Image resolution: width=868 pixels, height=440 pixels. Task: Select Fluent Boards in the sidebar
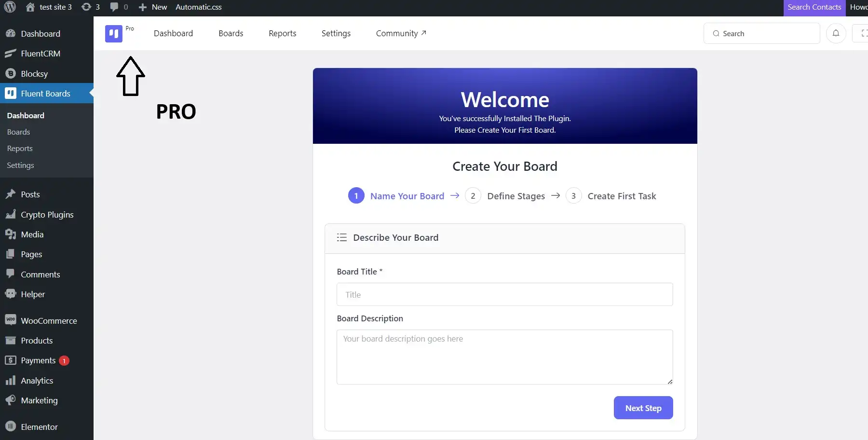47,94
